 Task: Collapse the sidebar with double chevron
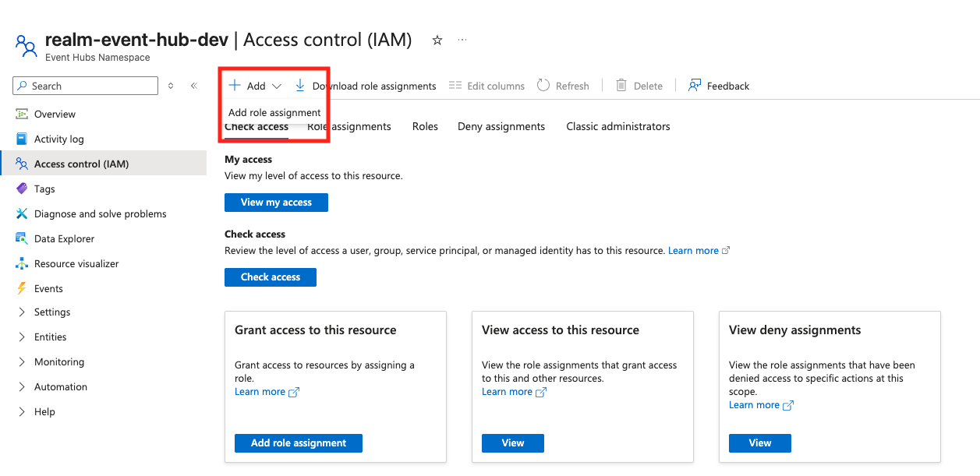click(193, 86)
